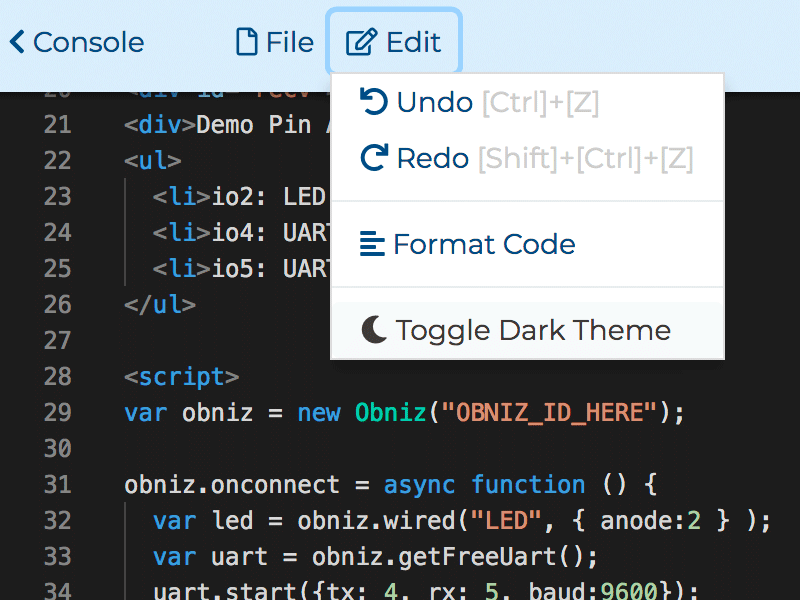Go back to Console
This screenshot has height=600, width=800.
coord(77,42)
